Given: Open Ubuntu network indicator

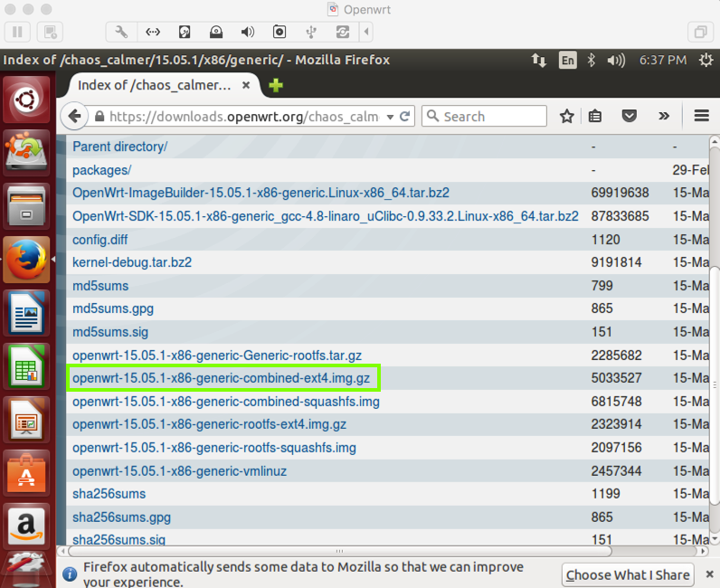Looking at the screenshot, I should tap(538, 61).
